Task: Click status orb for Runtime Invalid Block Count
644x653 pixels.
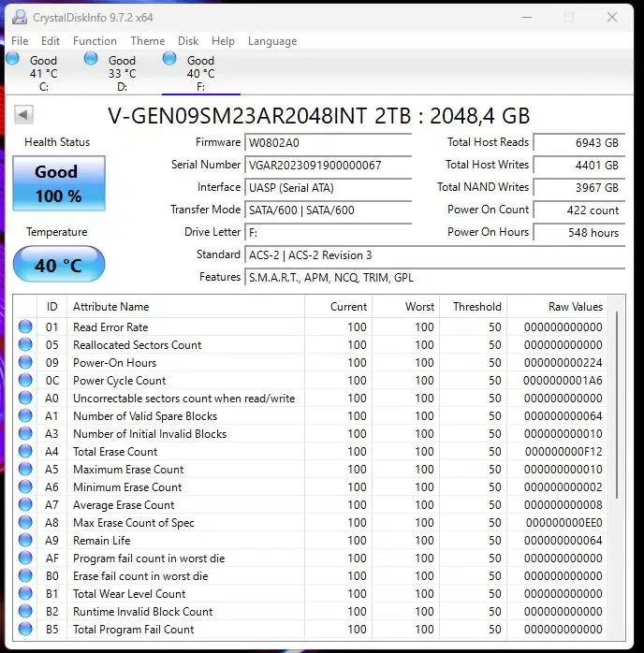Action: pos(25,611)
